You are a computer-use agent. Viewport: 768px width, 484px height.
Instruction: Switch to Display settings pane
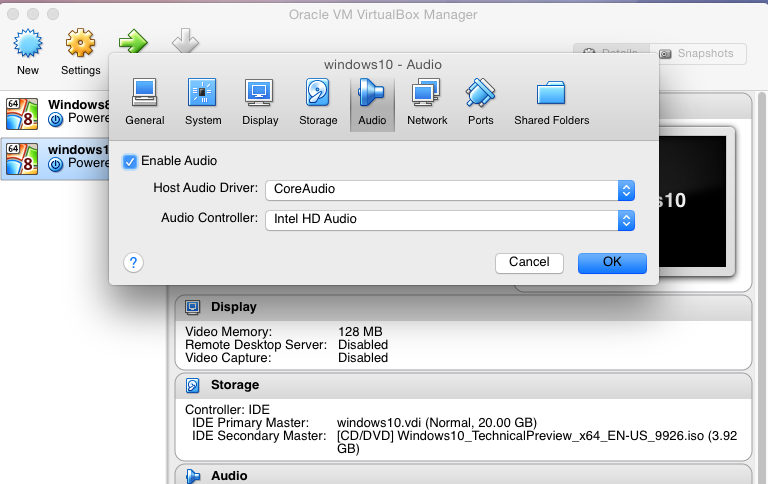pos(260,102)
